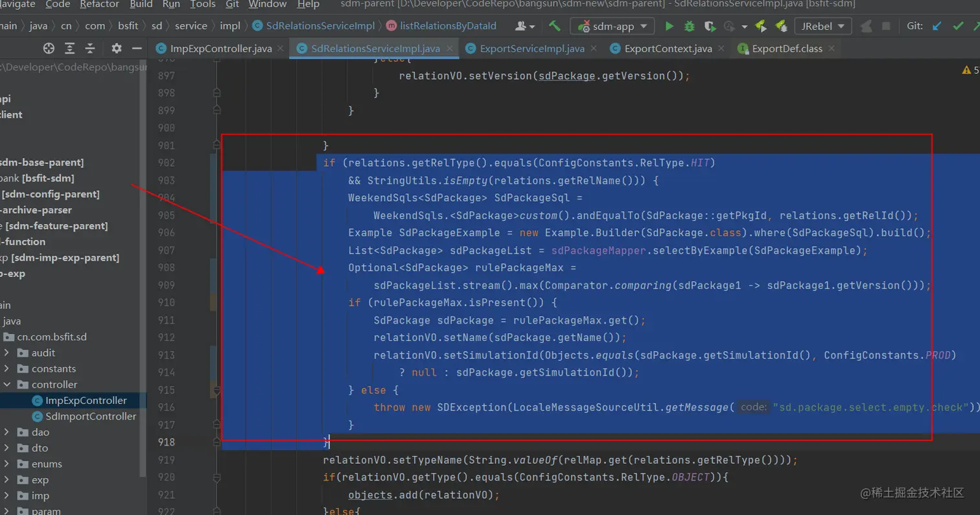Open the Run menu
980x515 pixels.
[x=172, y=5]
